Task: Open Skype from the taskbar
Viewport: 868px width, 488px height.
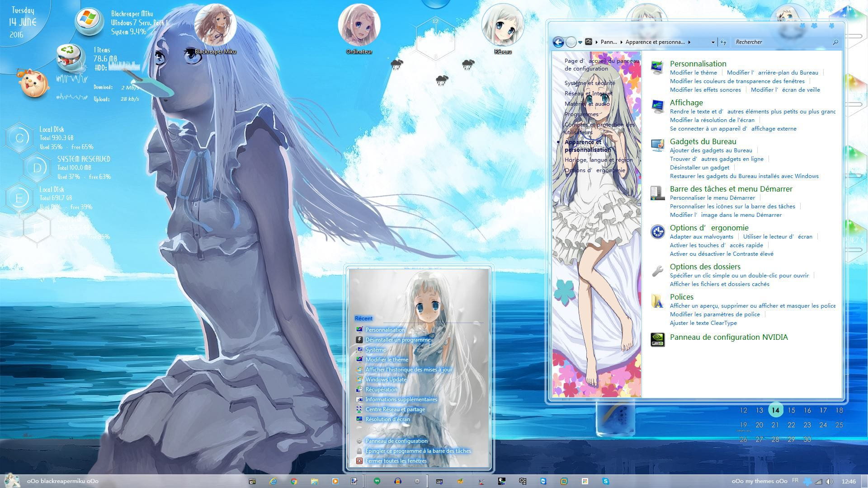Action: 606,481
